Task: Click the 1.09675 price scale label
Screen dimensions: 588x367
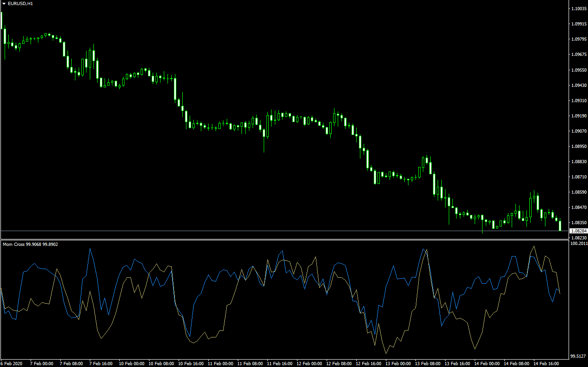Action: (x=579, y=55)
